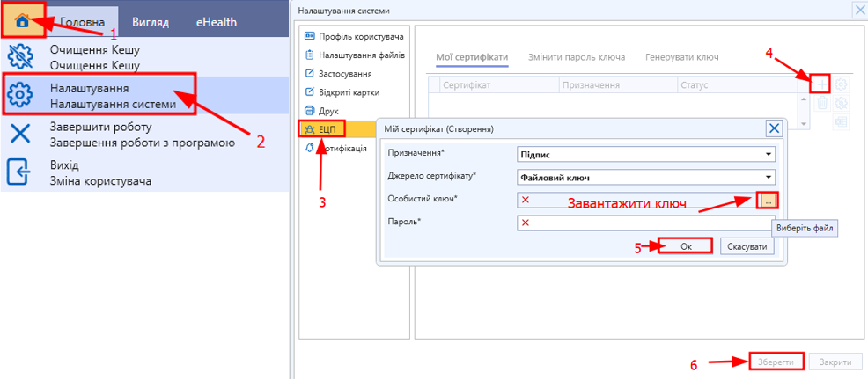Open the Змінити пароль ключа tab
The height and width of the screenshot is (380, 868).
click(x=577, y=57)
